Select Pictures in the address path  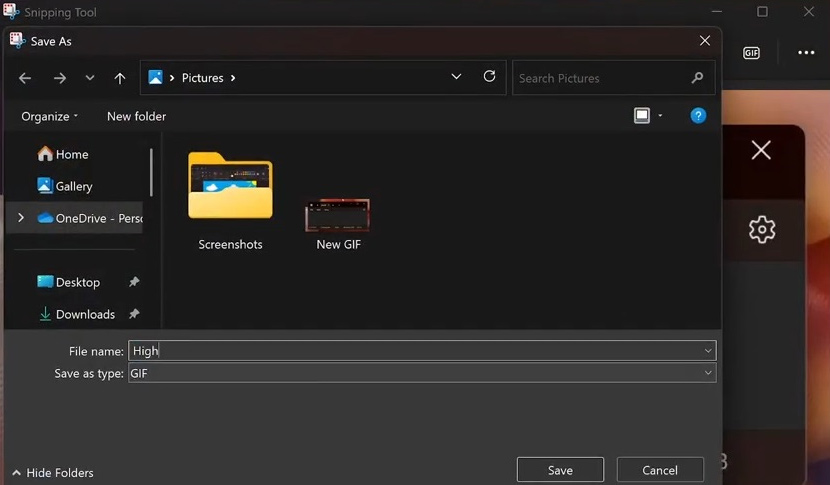point(202,78)
